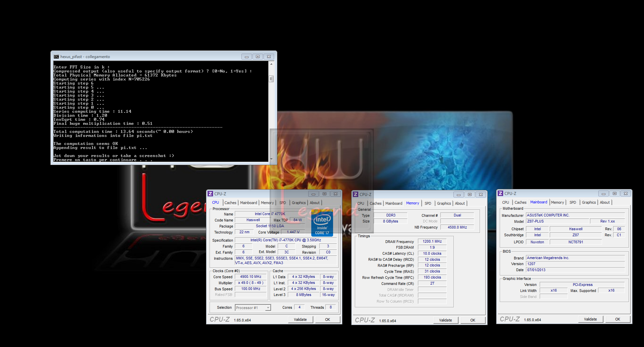This screenshot has height=347, width=644.
Task: Click the Row Refresh Cycle Time 193 clocks
Action: 432,278
